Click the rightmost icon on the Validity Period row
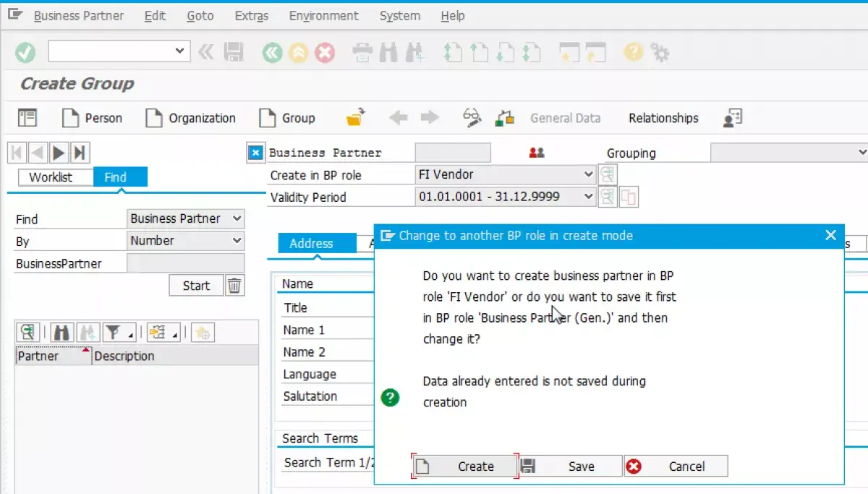 pos(629,197)
